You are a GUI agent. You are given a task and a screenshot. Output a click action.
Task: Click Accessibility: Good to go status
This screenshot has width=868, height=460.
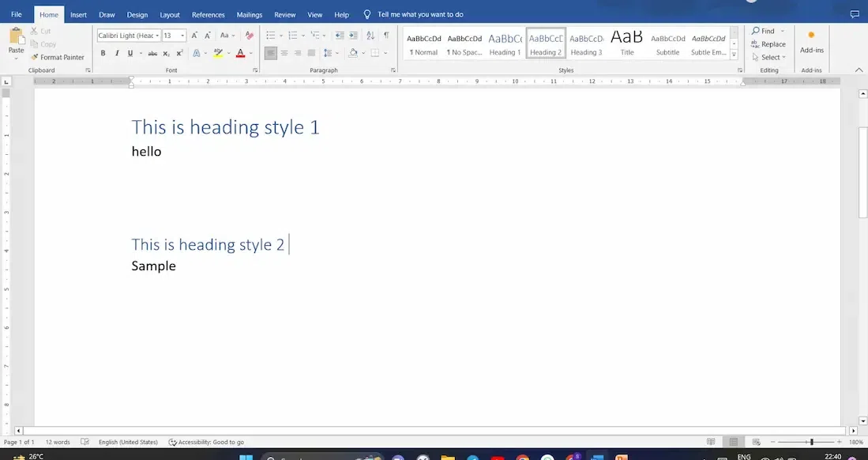pyautogui.click(x=206, y=443)
